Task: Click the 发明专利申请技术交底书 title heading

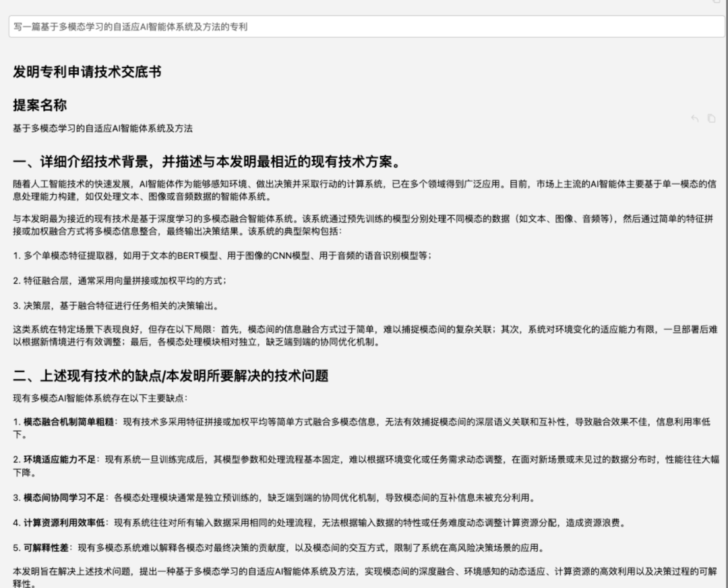Action: pos(87,72)
